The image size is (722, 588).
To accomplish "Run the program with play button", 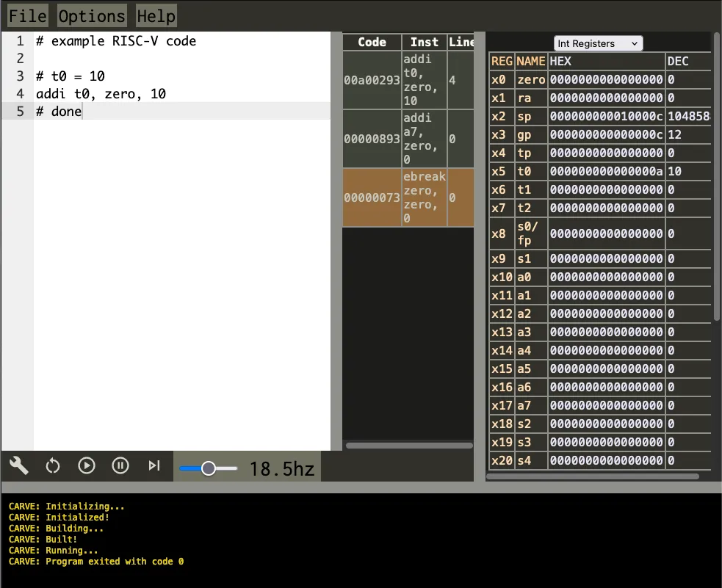I will 87,465.
